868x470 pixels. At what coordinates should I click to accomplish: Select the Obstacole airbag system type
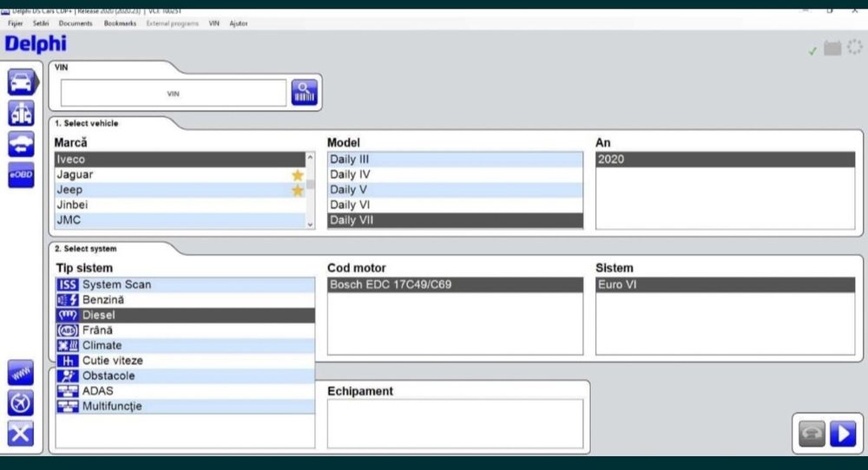(x=185, y=376)
